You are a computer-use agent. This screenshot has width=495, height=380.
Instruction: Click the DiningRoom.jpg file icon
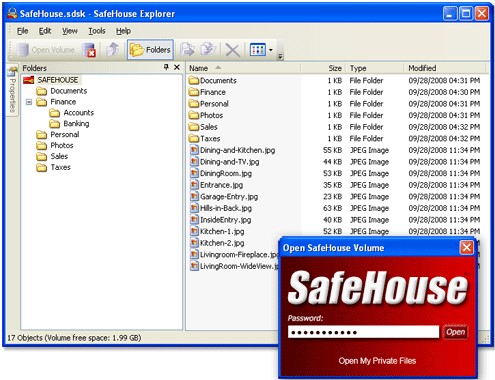pyautogui.click(x=194, y=173)
